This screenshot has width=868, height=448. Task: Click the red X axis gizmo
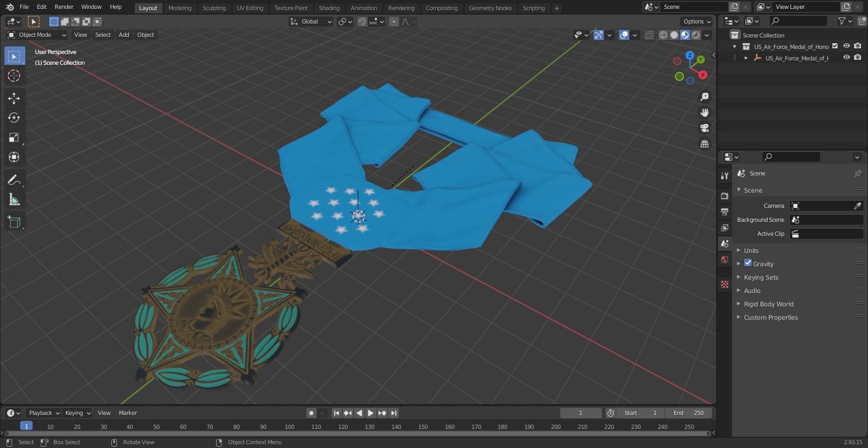click(703, 75)
